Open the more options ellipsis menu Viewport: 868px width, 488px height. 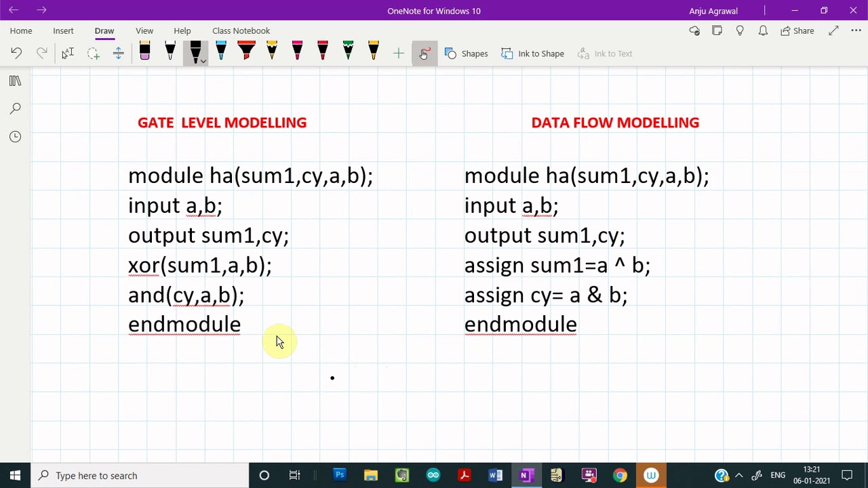tap(856, 30)
